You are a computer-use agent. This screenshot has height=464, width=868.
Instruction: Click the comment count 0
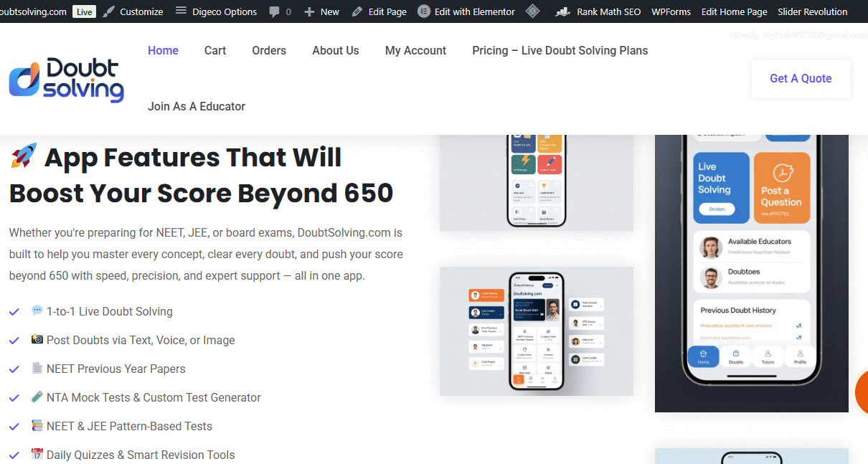click(x=288, y=11)
